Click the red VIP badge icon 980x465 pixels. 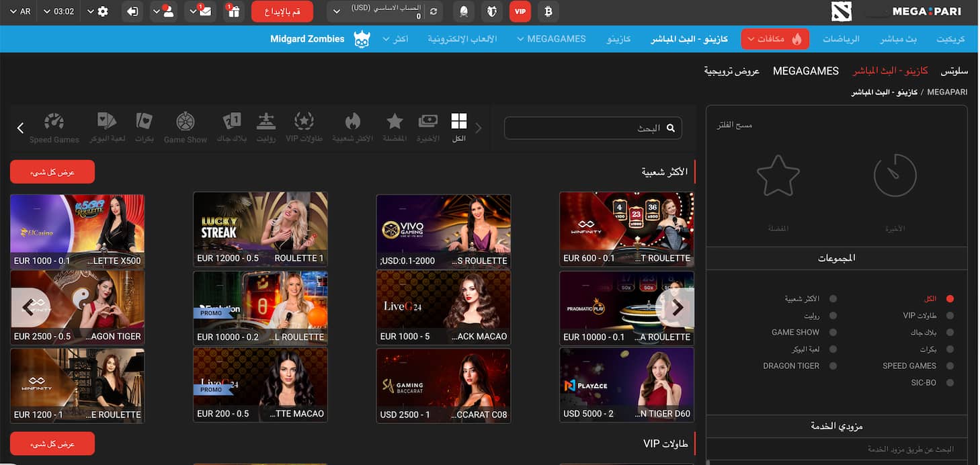[520, 11]
